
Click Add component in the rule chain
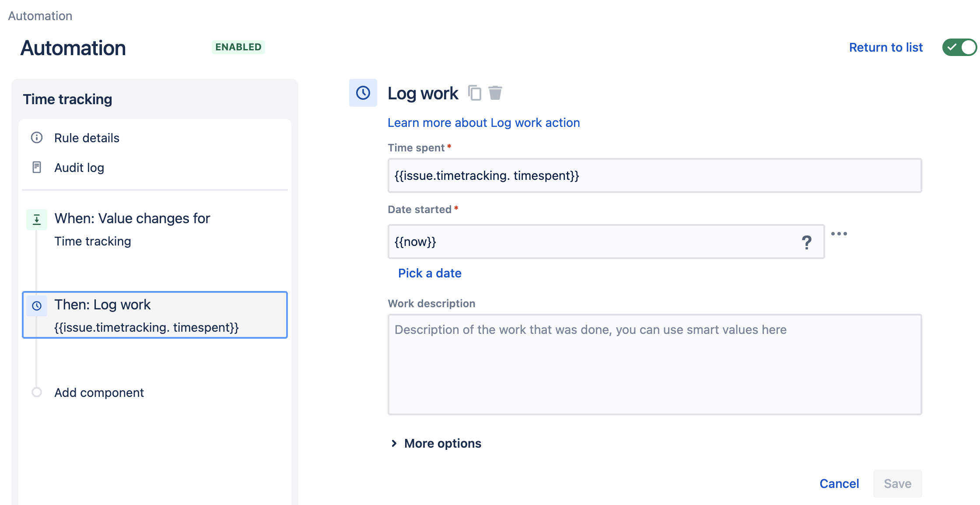coord(98,393)
